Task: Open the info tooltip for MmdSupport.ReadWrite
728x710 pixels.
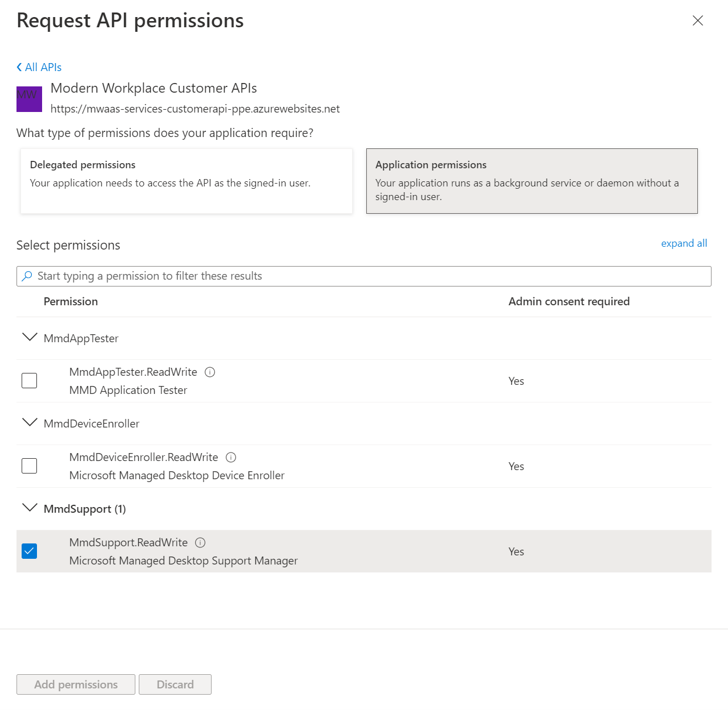Action: click(x=200, y=542)
